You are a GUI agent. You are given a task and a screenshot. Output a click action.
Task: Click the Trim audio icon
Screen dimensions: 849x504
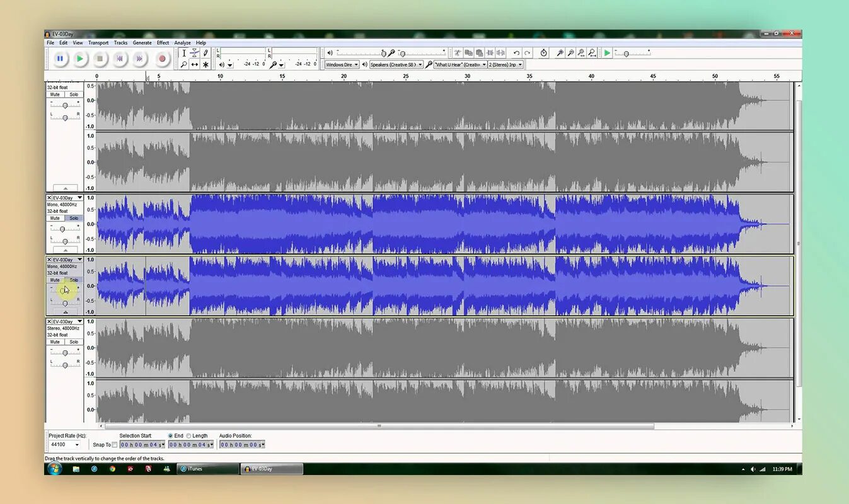[490, 53]
